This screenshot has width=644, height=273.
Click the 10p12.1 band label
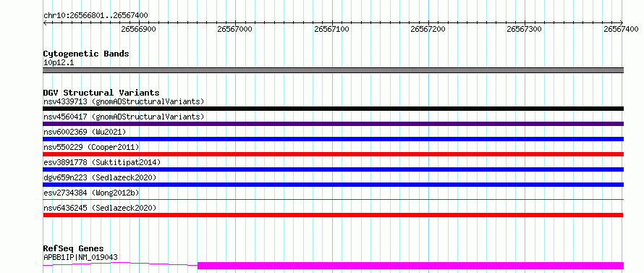59,63
